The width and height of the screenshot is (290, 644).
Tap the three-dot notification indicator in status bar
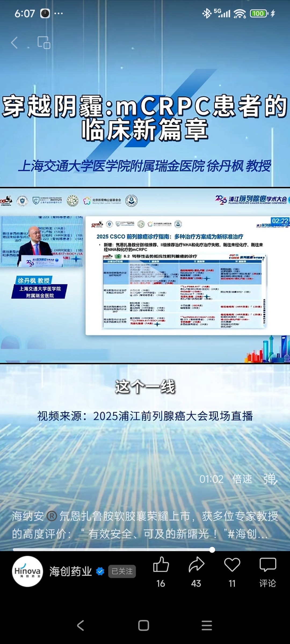tap(59, 13)
